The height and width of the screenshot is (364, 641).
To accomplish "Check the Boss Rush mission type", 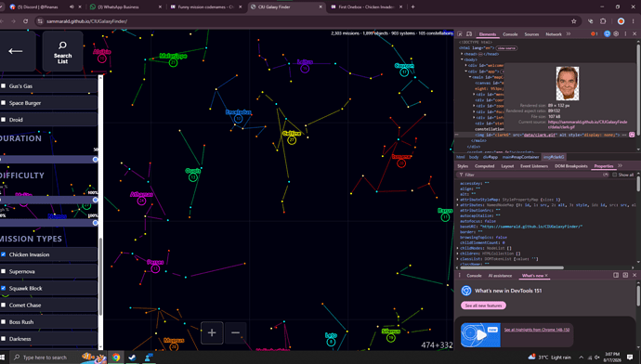I will pyautogui.click(x=4, y=322).
